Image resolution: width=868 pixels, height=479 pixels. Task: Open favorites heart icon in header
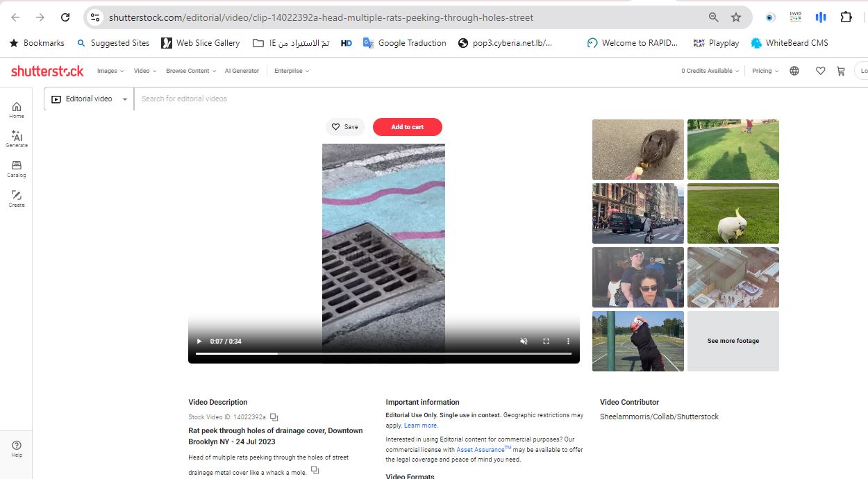[820, 71]
